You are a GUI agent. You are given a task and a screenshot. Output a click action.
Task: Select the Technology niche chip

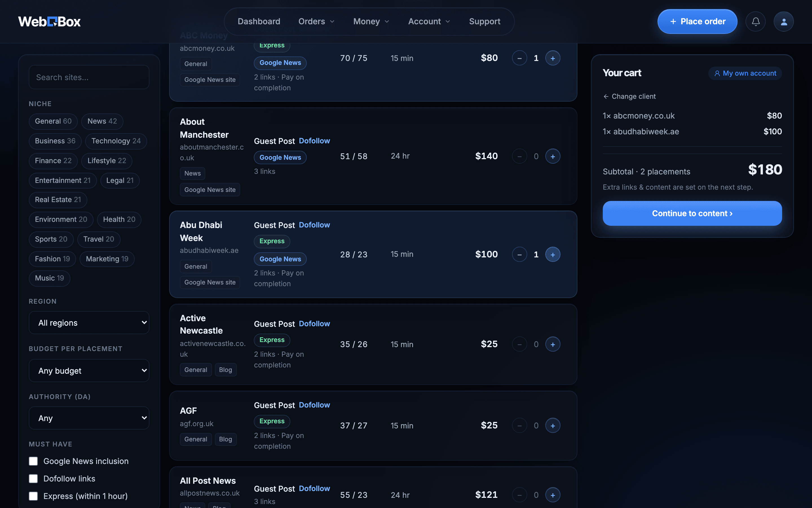[116, 141]
